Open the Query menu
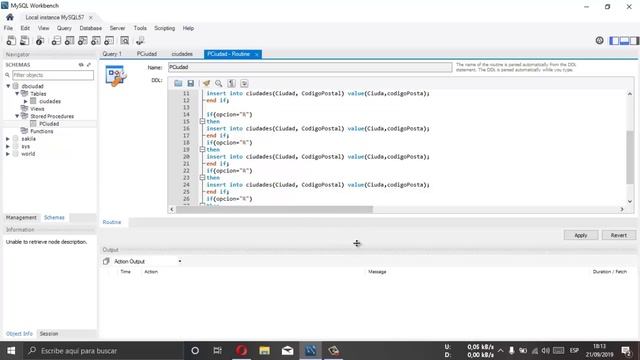The image size is (640, 360). pos(64,28)
